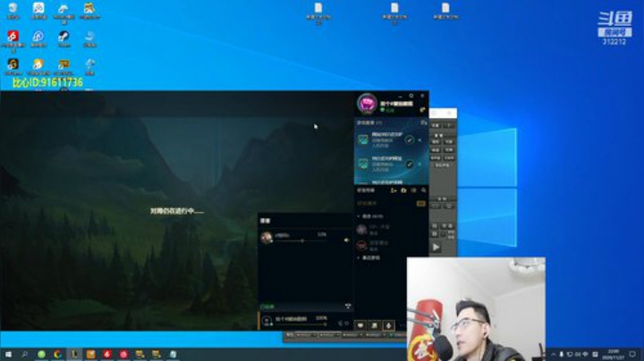Launch the Steam desktop shortcut
The height and width of the screenshot is (361, 644).
point(64,39)
